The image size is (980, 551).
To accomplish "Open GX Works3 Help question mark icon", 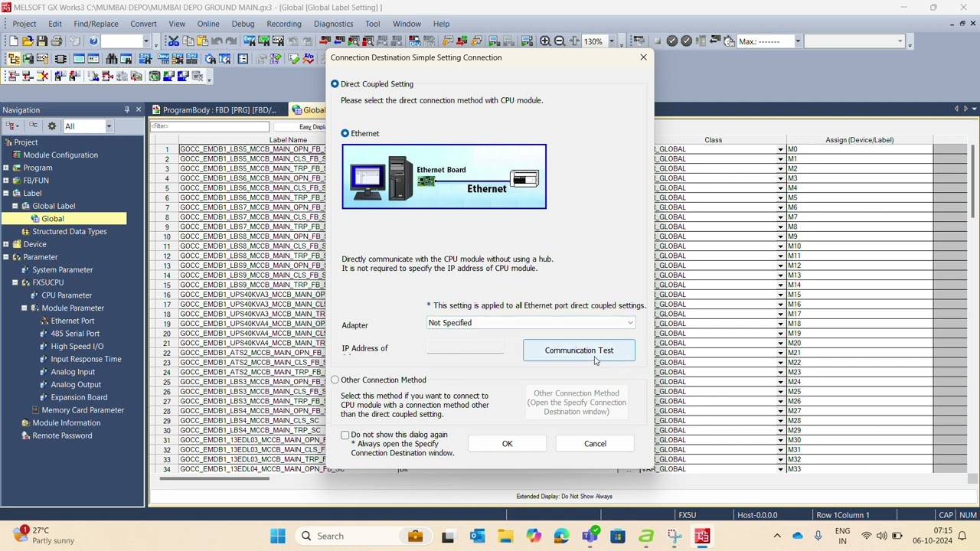I will click(93, 41).
